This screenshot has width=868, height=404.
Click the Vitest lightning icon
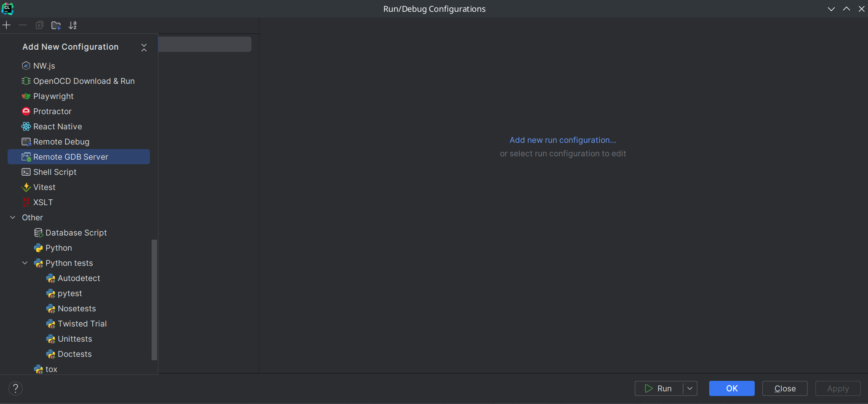pos(26,187)
